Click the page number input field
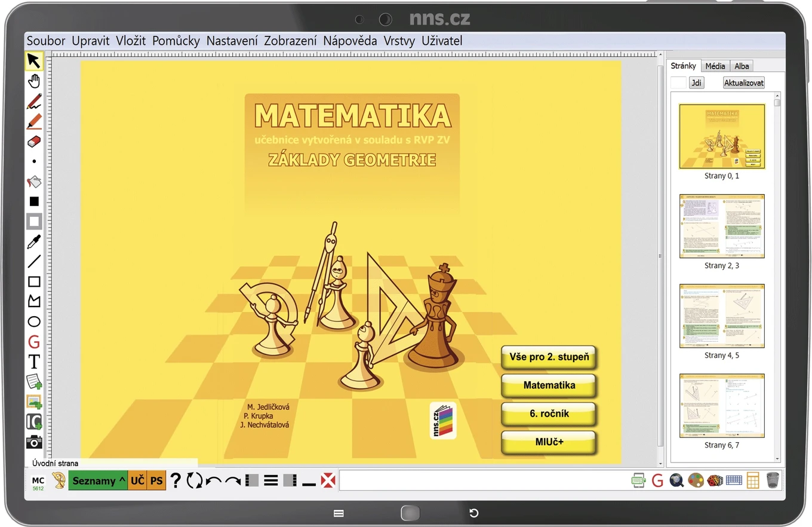 point(678,83)
